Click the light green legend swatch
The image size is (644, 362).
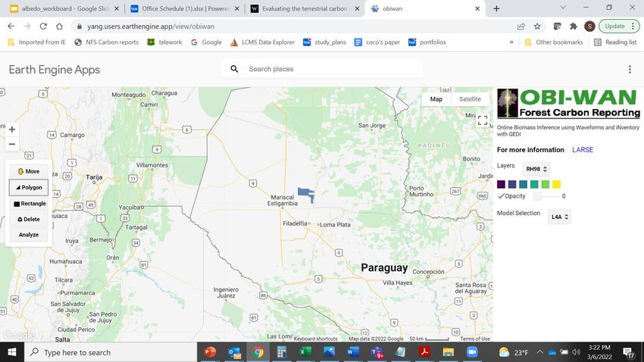click(x=546, y=184)
